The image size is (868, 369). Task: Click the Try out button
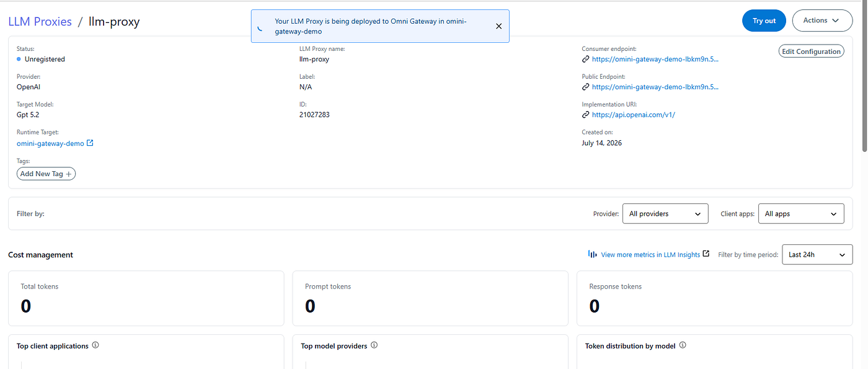pyautogui.click(x=764, y=20)
